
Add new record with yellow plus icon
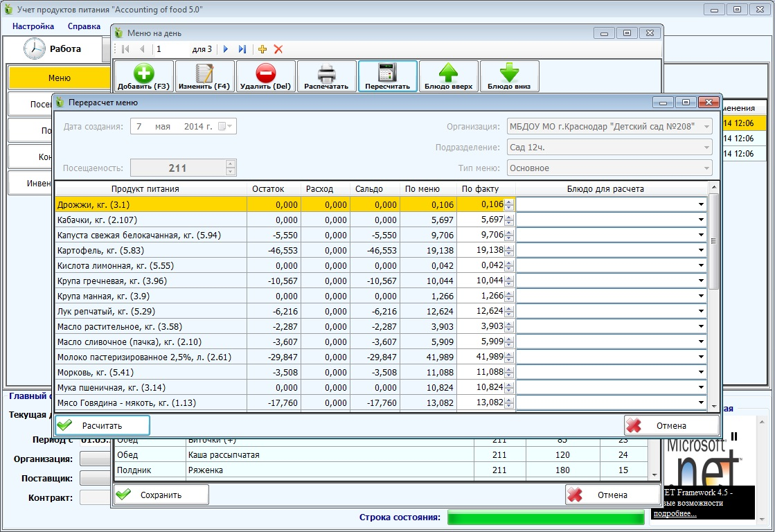point(262,49)
